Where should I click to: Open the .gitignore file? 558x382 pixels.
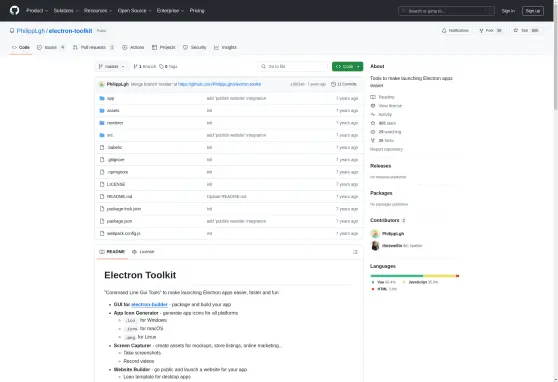pyautogui.click(x=116, y=160)
